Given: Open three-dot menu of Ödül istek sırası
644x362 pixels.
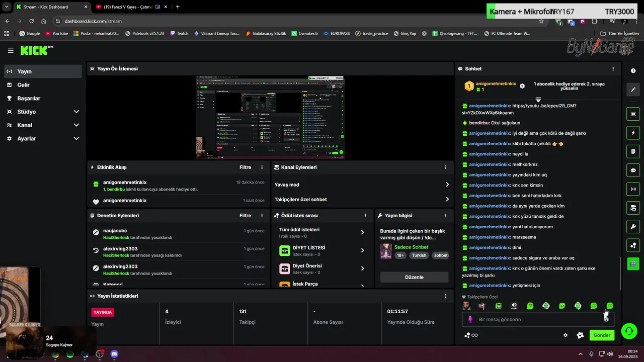Looking at the screenshot, I should point(366,216).
